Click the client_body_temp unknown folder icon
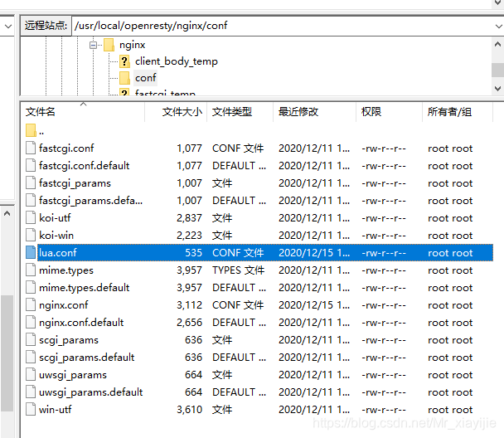This screenshot has height=438, width=504. click(124, 61)
